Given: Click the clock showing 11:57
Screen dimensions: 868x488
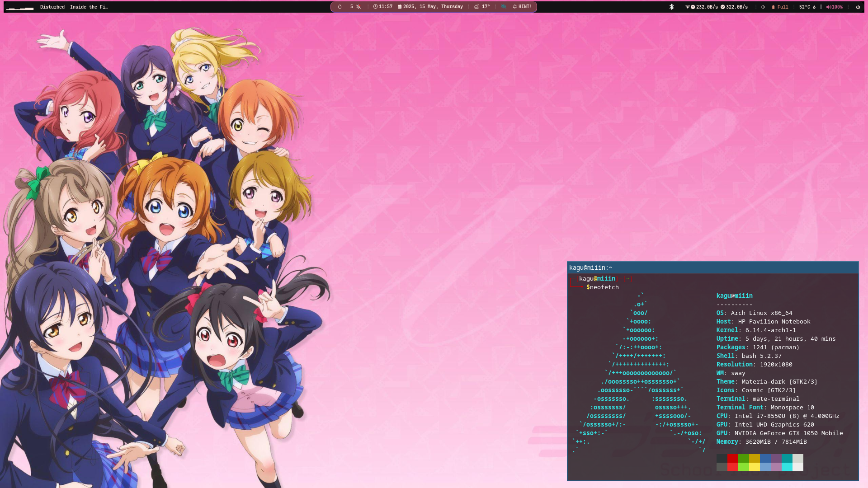Looking at the screenshot, I should [383, 7].
